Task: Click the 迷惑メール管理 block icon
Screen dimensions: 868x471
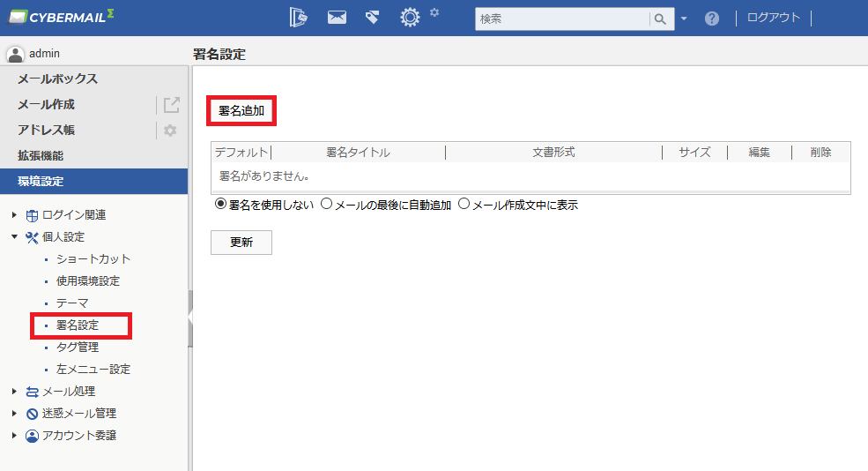Action: click(32, 414)
